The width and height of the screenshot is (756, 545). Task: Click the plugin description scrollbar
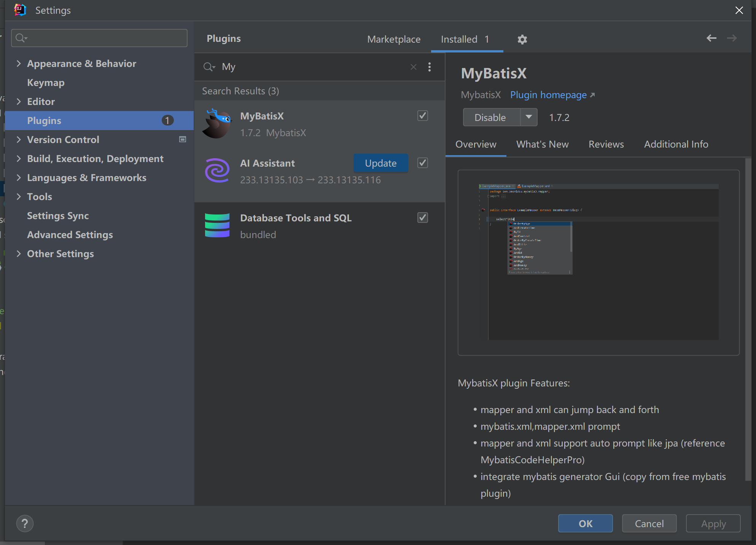click(748, 319)
